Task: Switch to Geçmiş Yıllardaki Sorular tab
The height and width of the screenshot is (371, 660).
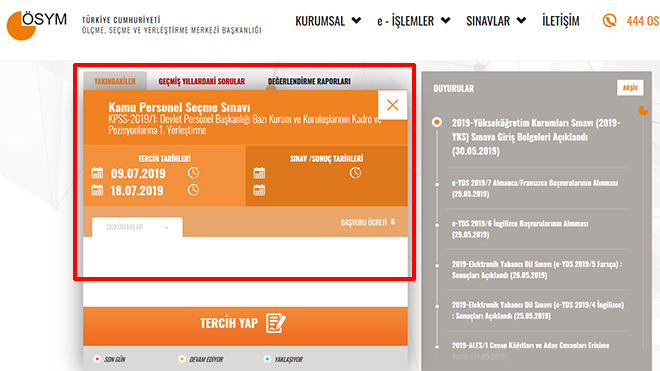Action: (202, 81)
